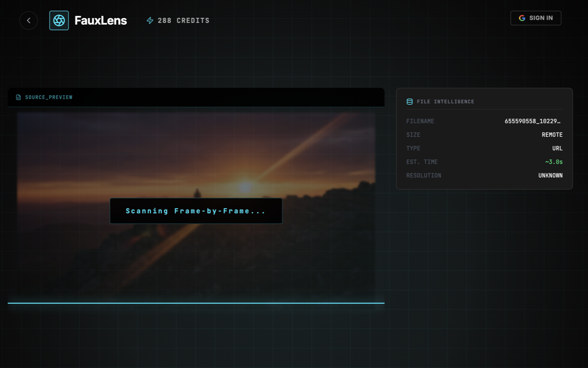Sign in with the Google button

coord(536,18)
